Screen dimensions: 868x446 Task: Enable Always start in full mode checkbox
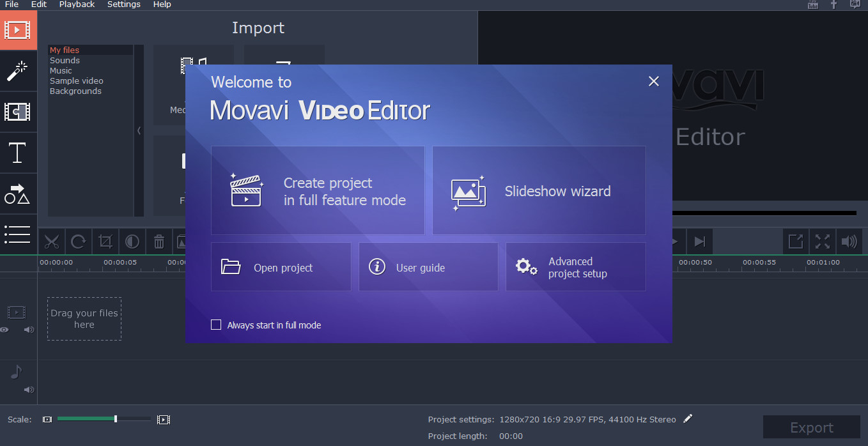[x=216, y=325]
